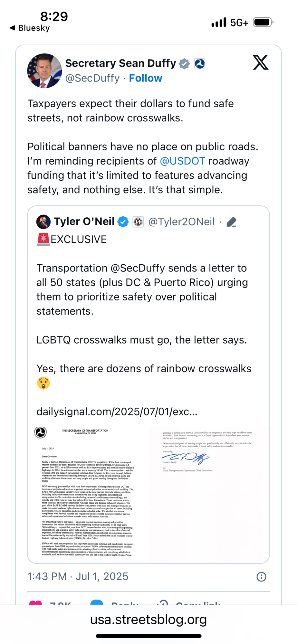Tap Tyler O'Neil's avatar in quoted post

pos(43,222)
